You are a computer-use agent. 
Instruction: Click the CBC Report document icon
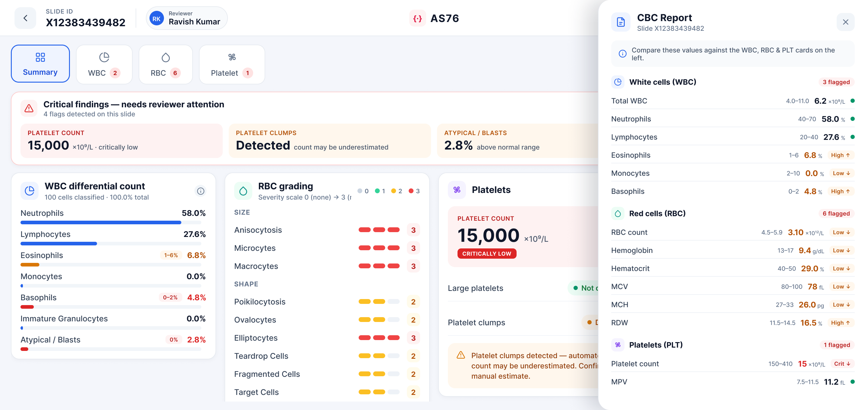tap(620, 22)
